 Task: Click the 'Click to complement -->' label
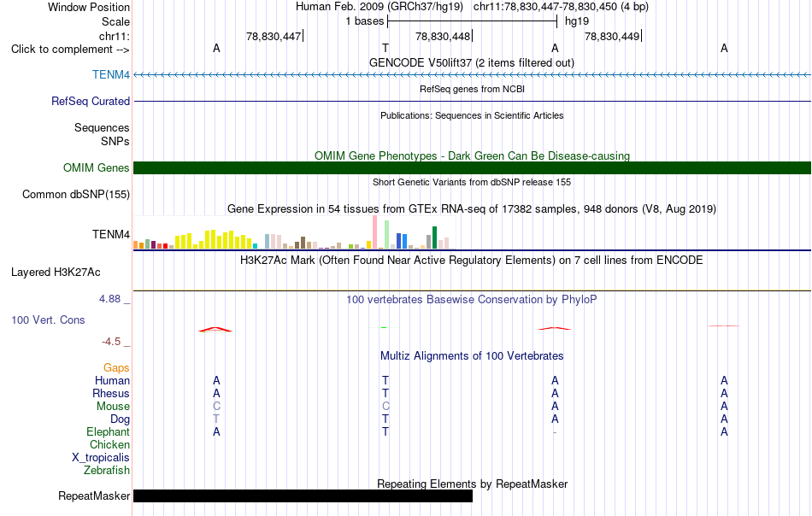(x=70, y=50)
